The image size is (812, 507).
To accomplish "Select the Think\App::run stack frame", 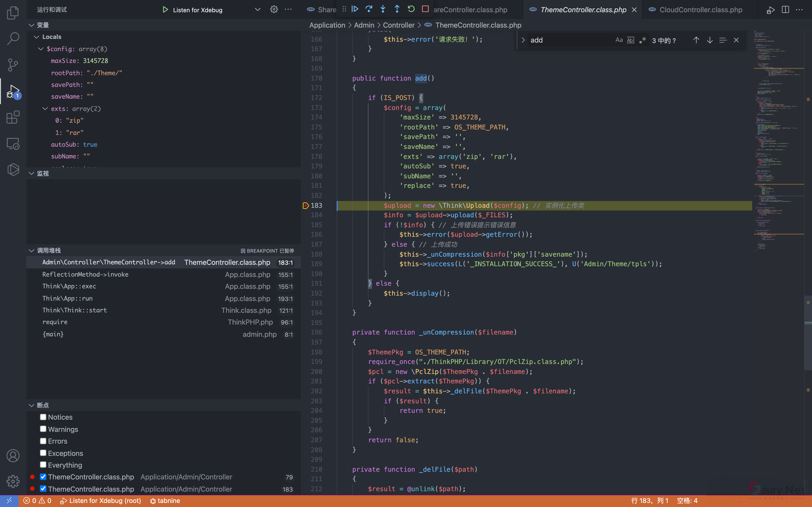I will (x=68, y=298).
